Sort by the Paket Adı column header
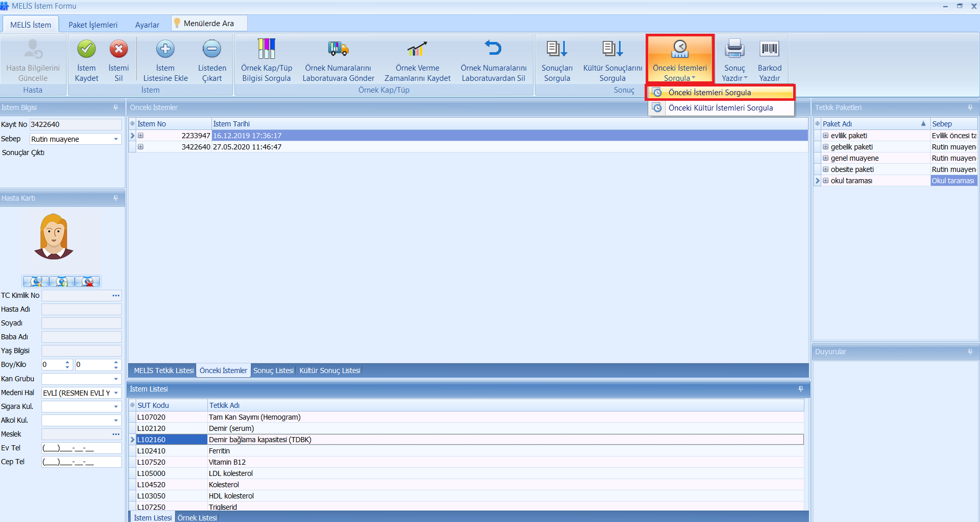Viewport: 980px width, 522px height. tap(875, 124)
